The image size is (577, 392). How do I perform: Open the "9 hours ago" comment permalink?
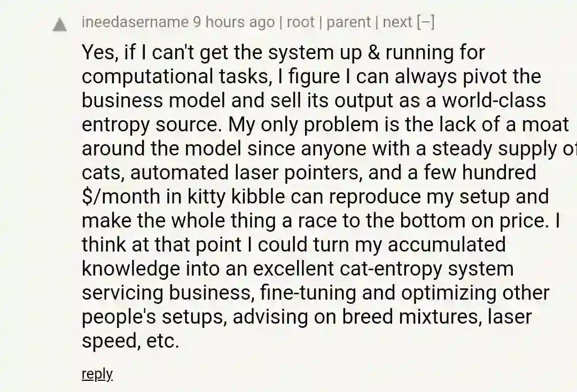[233, 22]
